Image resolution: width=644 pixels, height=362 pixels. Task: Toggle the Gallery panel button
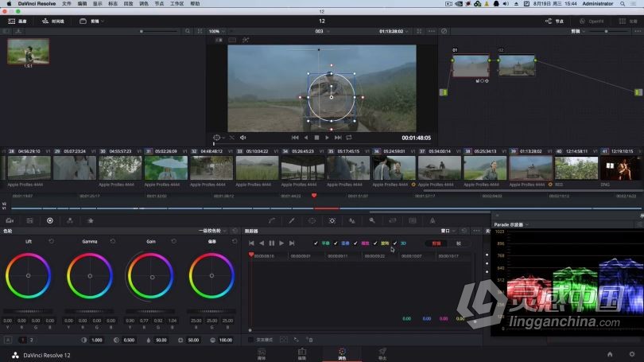coord(17,21)
